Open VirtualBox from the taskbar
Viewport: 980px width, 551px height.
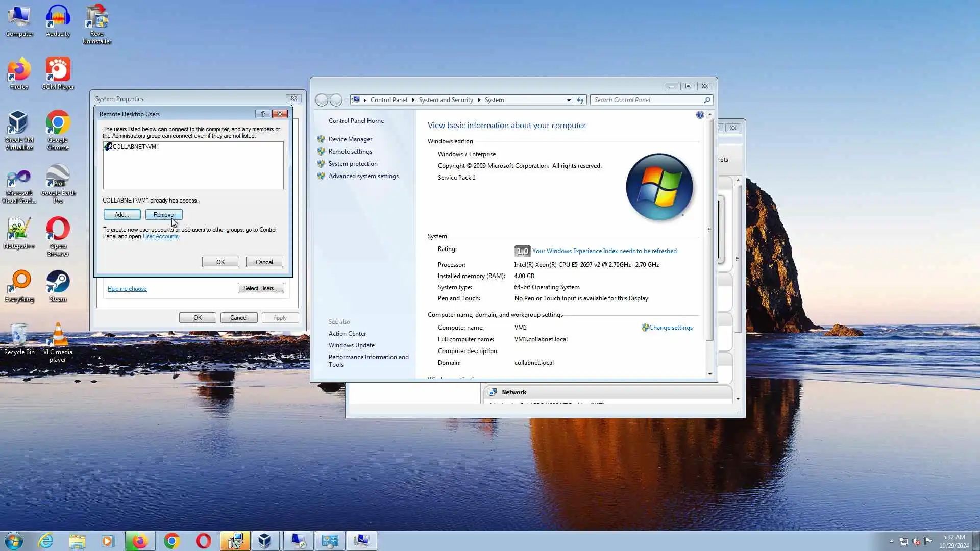(x=264, y=541)
